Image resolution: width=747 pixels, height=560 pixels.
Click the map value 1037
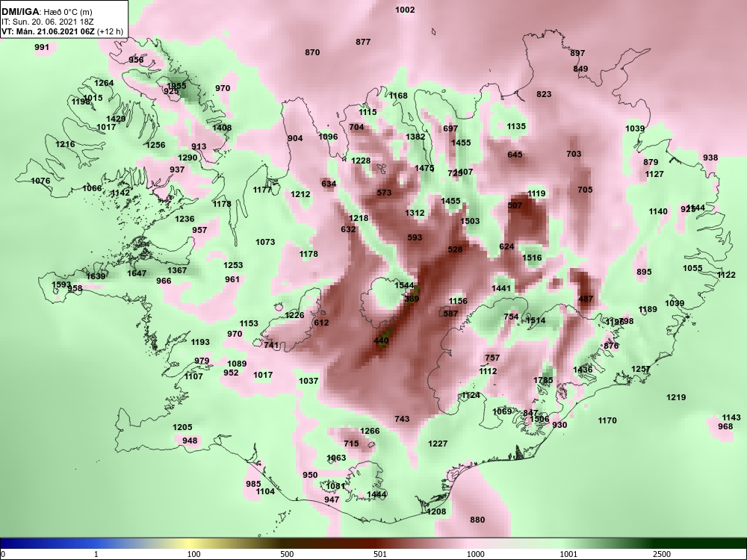(x=309, y=381)
